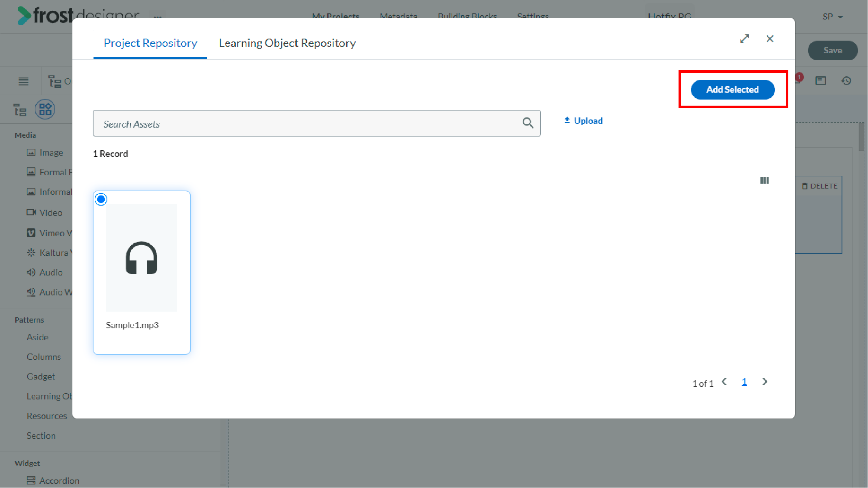Click the Audio with transcript item

(49, 292)
